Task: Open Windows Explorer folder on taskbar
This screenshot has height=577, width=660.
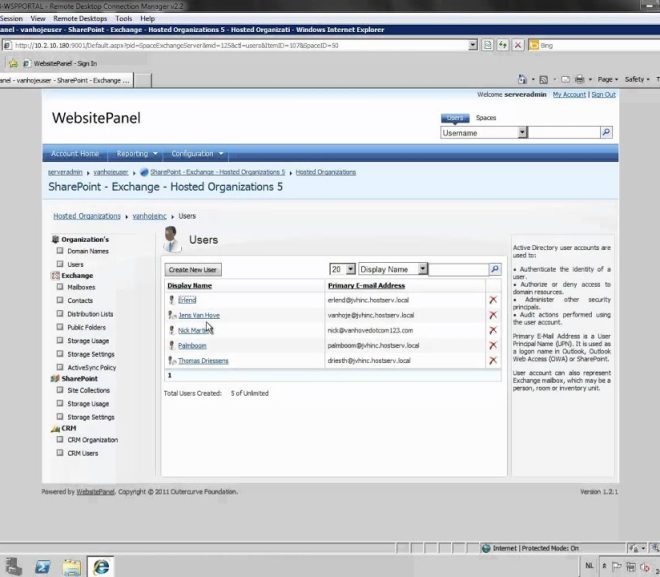Action: click(x=72, y=566)
